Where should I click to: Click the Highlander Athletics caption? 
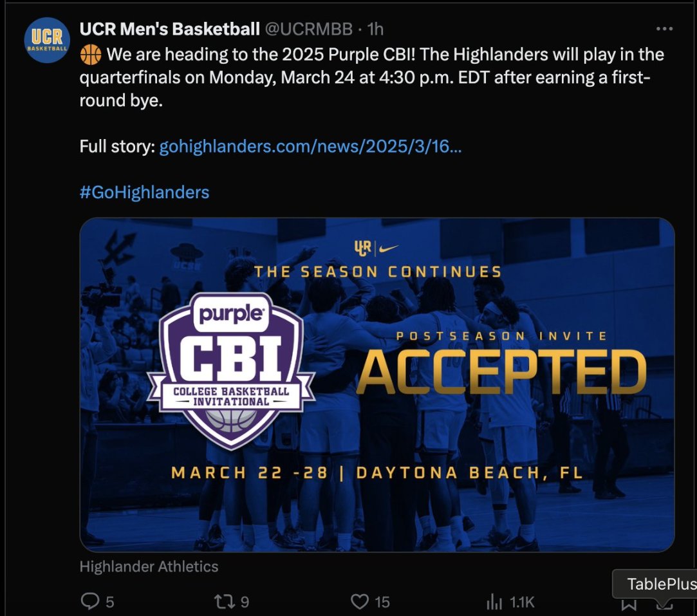pos(149,566)
